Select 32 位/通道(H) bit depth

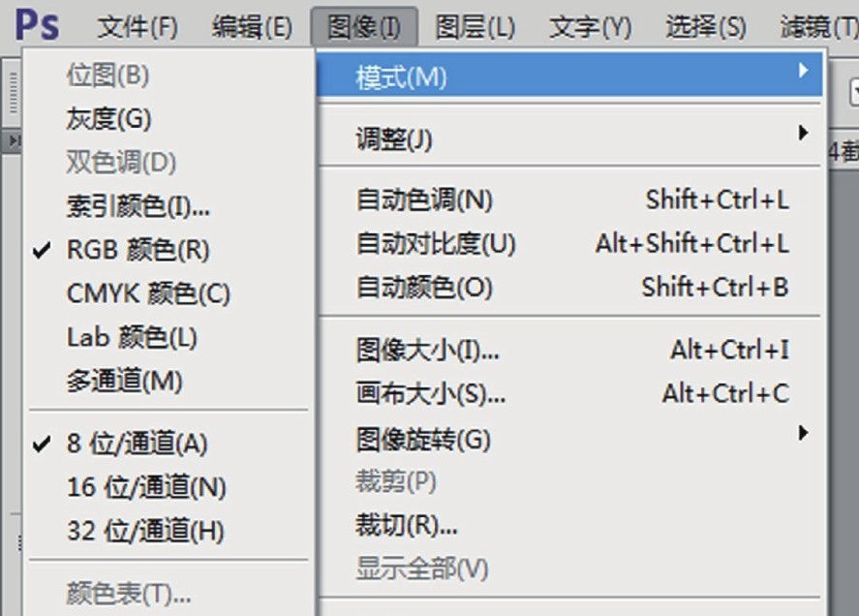pyautogui.click(x=145, y=531)
